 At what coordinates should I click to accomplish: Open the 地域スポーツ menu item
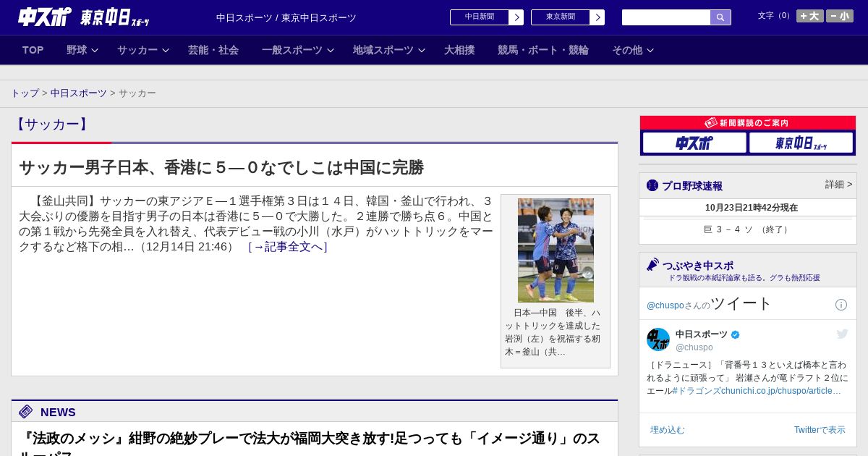pos(383,50)
